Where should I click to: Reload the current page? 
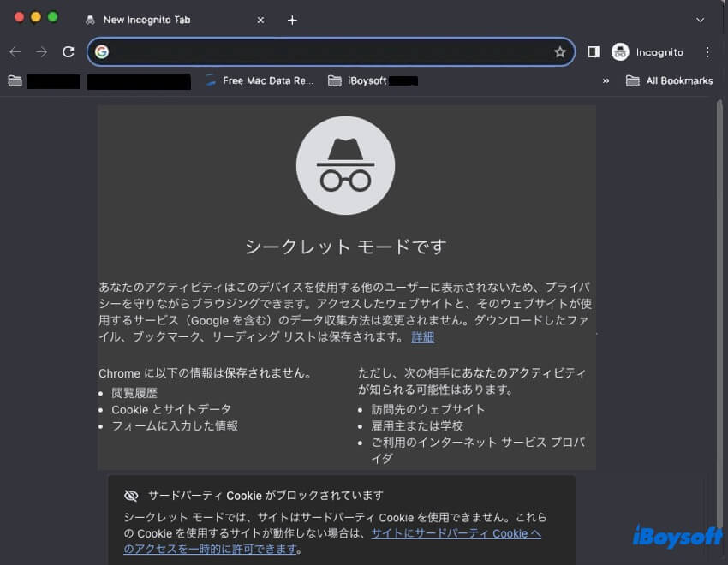69,52
